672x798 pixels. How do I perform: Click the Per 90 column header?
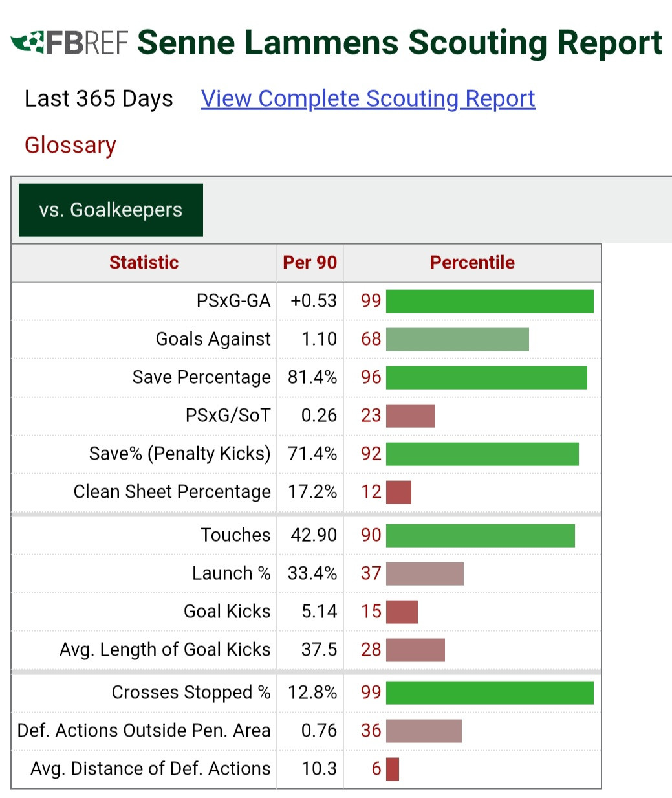(310, 263)
